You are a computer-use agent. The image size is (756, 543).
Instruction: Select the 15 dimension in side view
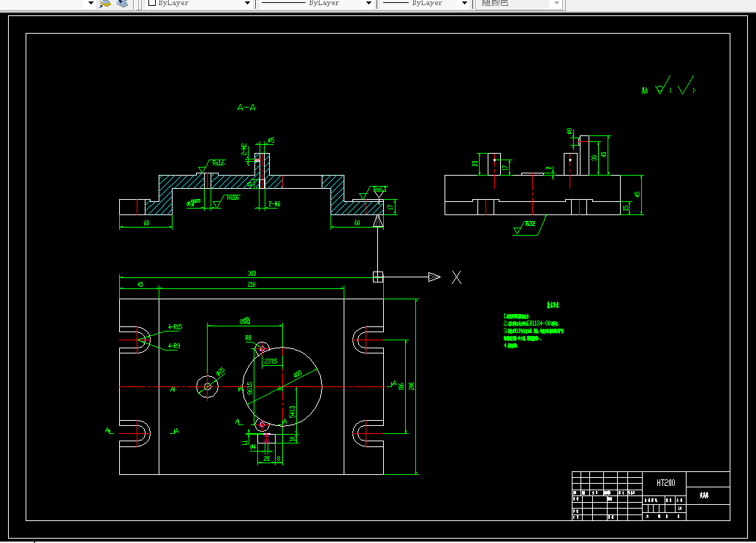pyautogui.click(x=625, y=208)
